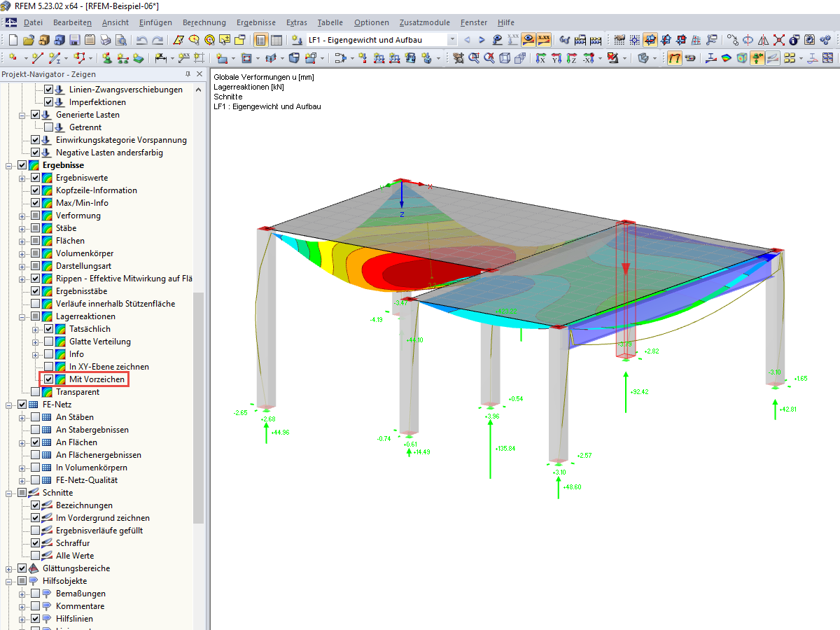This screenshot has width=840, height=630.
Task: Toggle the support reactions arrow icon
Action: click(x=757, y=57)
